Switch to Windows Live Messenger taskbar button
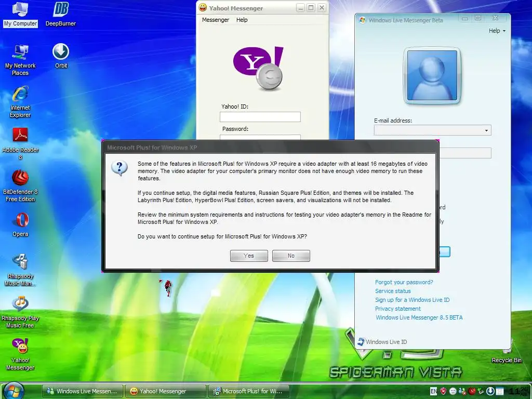Screen dimensions: 532x399 (x=83, y=391)
